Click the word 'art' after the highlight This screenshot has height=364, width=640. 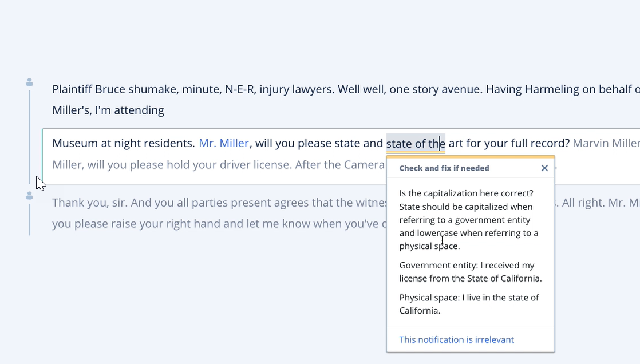pyautogui.click(x=456, y=143)
